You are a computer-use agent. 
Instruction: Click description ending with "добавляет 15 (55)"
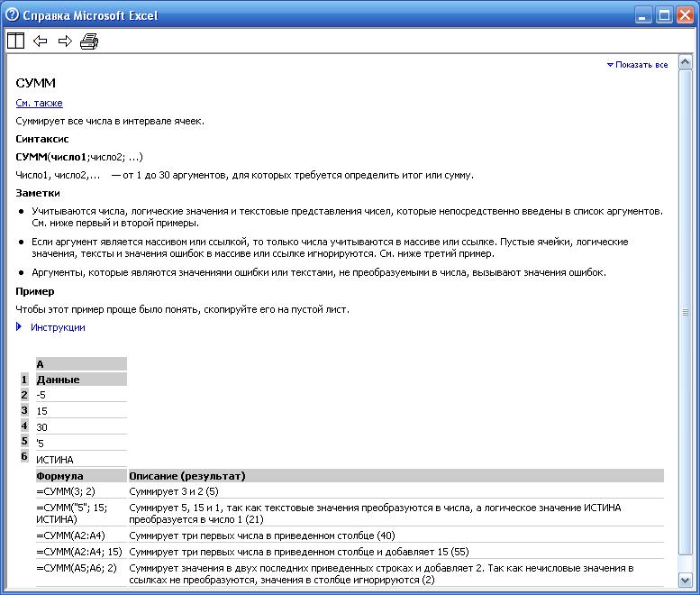299,552
